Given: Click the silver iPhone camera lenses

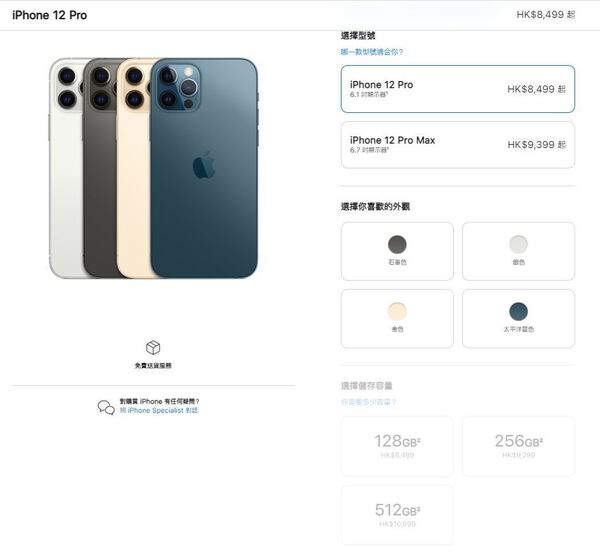Looking at the screenshot, I should point(67,88).
